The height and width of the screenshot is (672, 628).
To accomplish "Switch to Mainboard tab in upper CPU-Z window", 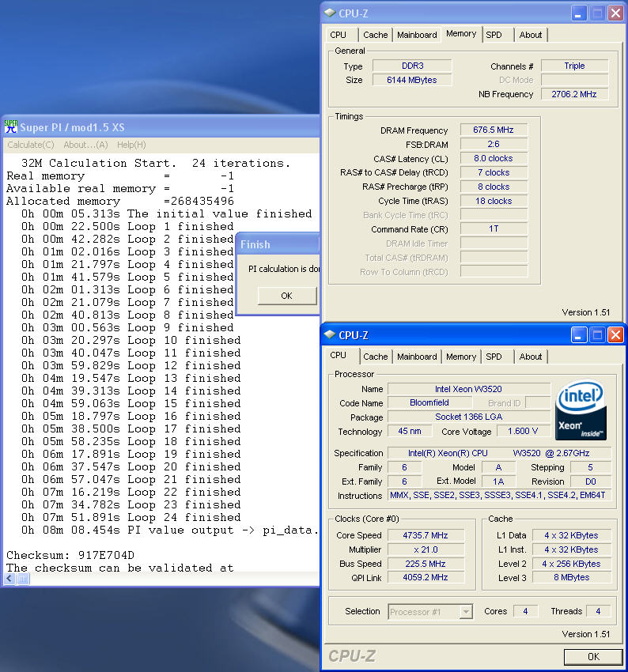I will coord(417,35).
